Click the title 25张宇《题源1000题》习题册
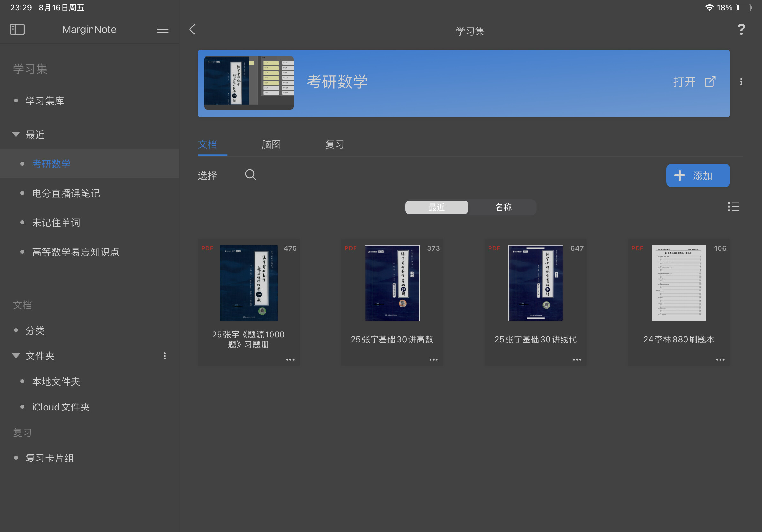The width and height of the screenshot is (762, 532). click(249, 339)
